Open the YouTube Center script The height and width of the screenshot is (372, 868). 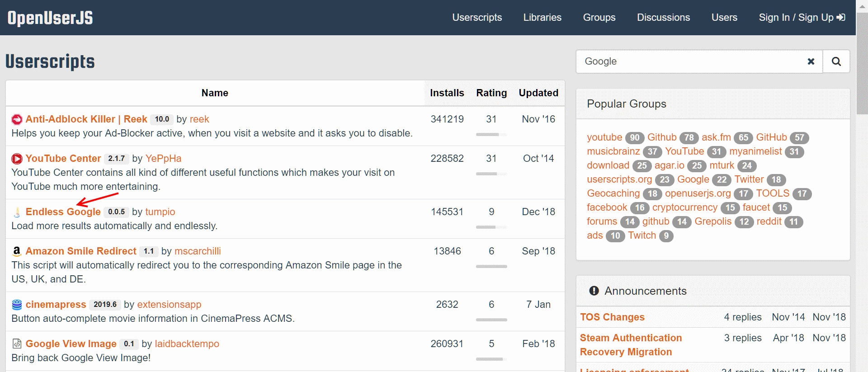point(63,159)
